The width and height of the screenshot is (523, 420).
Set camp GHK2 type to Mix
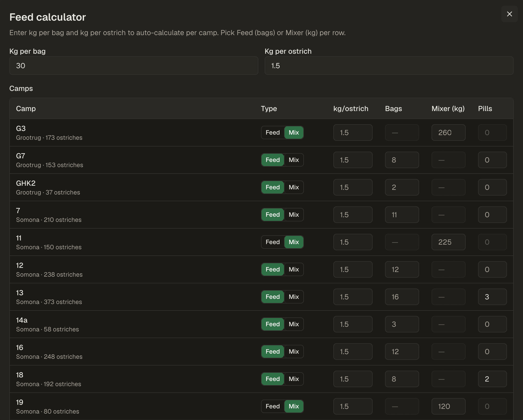[294, 187]
